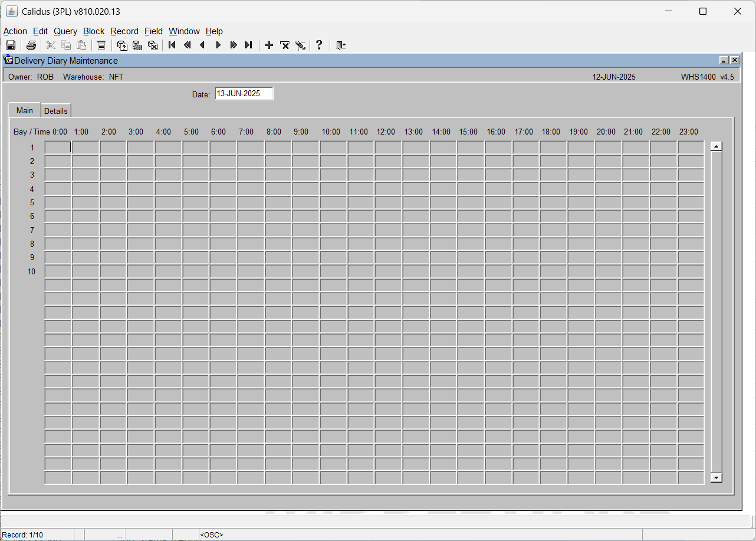Click the vertical scrollbar track of the diary grid
756x541 pixels.
click(x=716, y=312)
